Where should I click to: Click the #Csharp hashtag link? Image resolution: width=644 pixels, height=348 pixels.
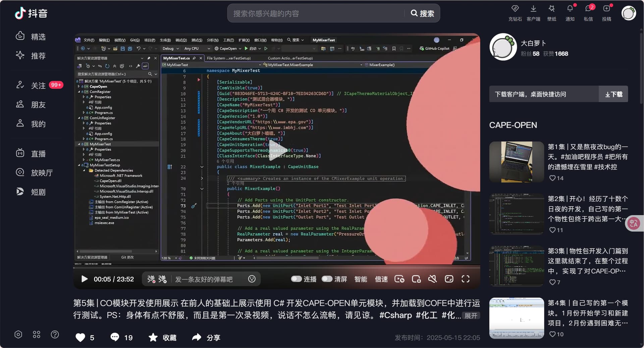[395, 315]
